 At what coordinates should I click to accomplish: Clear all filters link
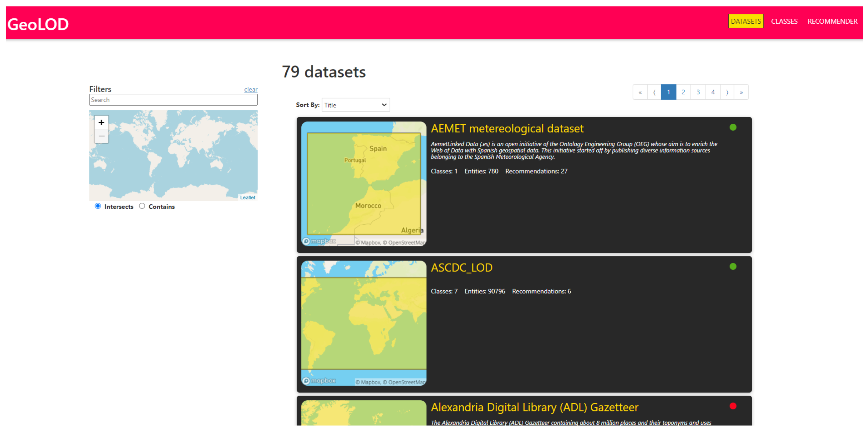[x=250, y=89]
